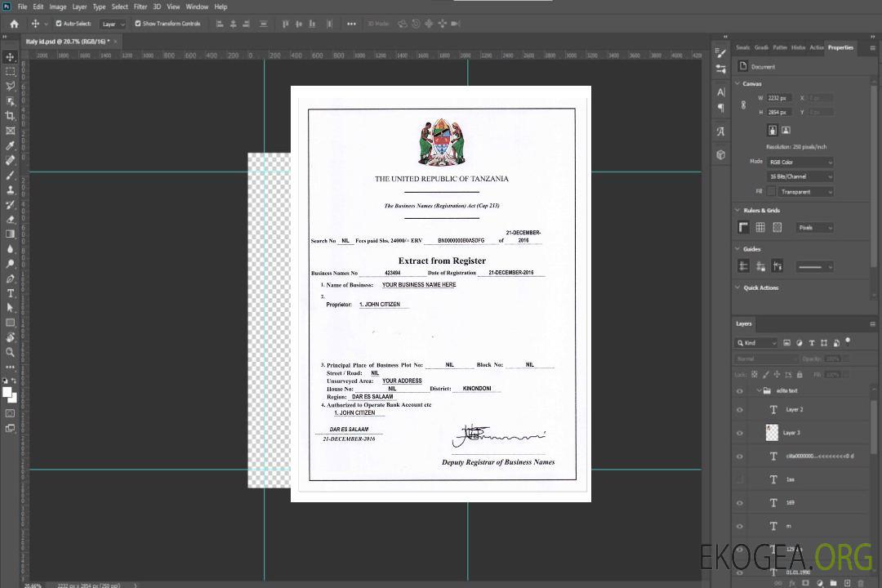Switch to the Properties tab
Viewport: 882px width, 588px height.
pos(840,48)
